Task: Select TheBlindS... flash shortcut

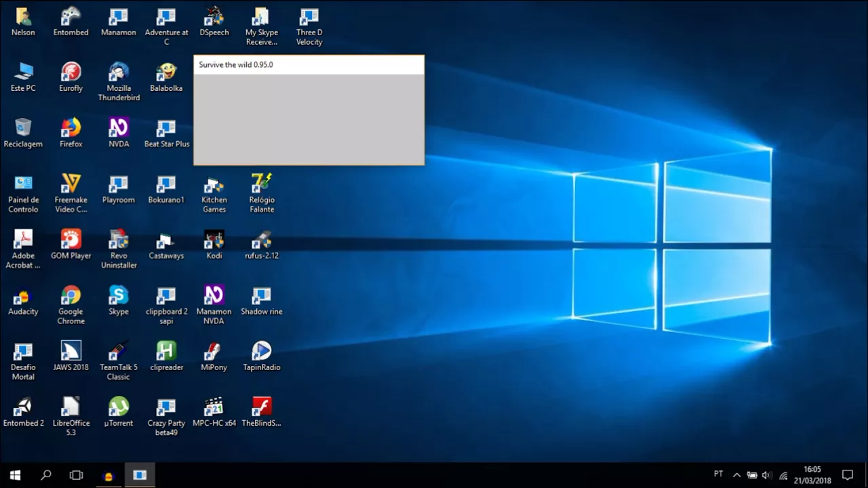Action: click(262, 411)
